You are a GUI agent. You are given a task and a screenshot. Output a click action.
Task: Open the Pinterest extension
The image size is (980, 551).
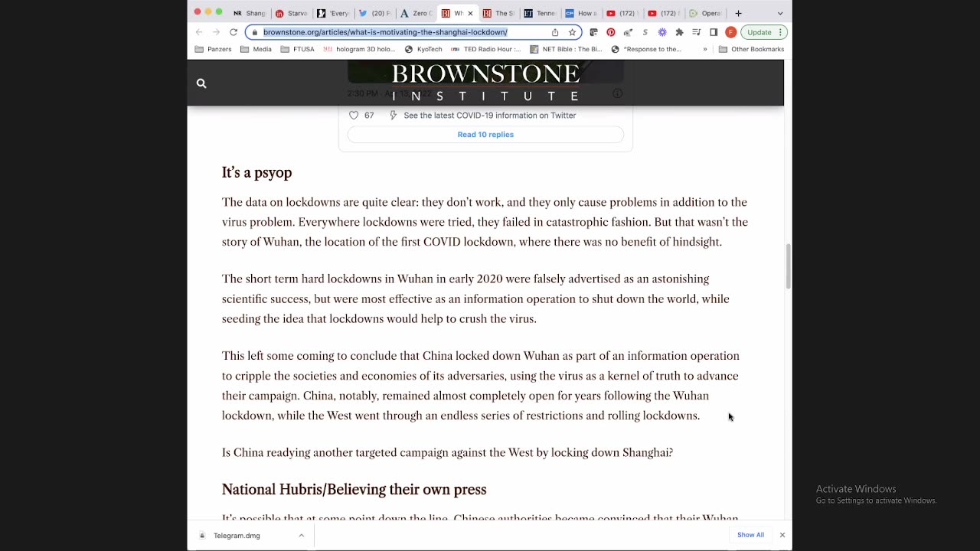pos(611,32)
